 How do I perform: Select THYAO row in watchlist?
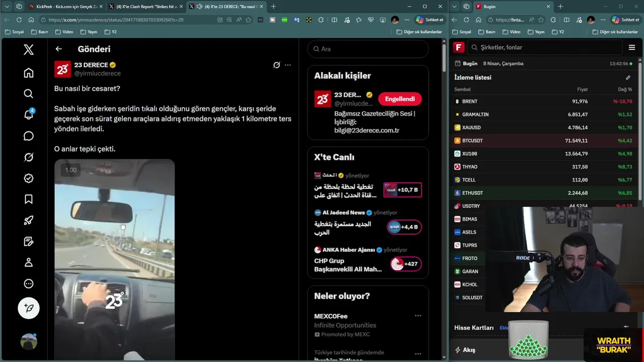tap(543, 166)
